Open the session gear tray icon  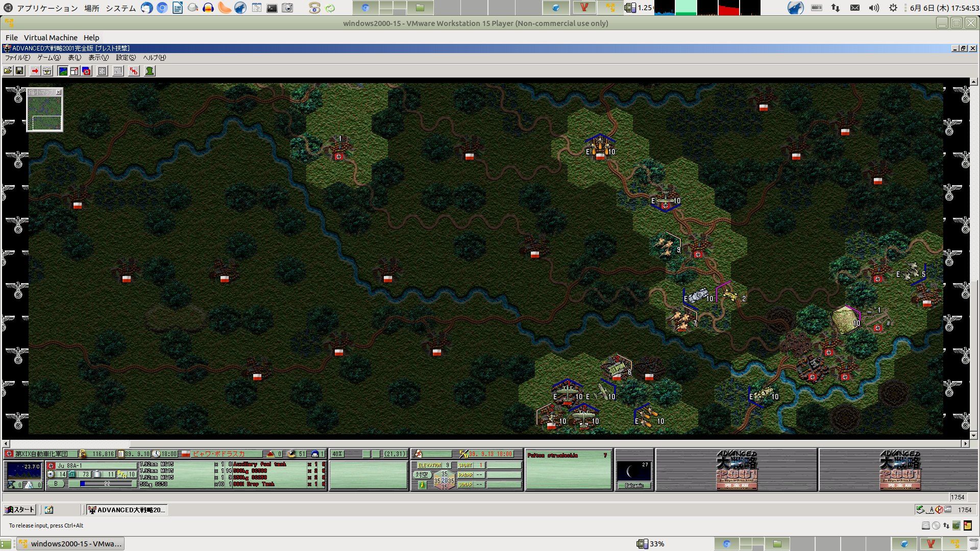tap(893, 8)
